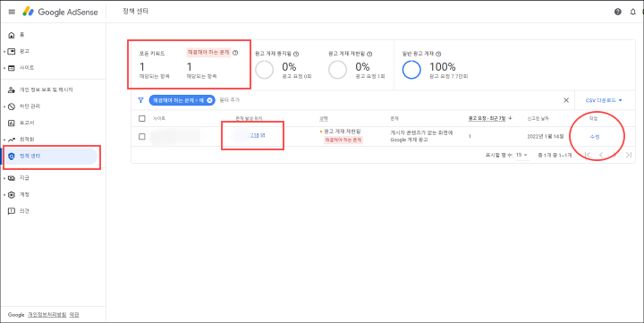Expand the 계정 sidebar section
Screen dimensions: 644x323
pos(4,194)
